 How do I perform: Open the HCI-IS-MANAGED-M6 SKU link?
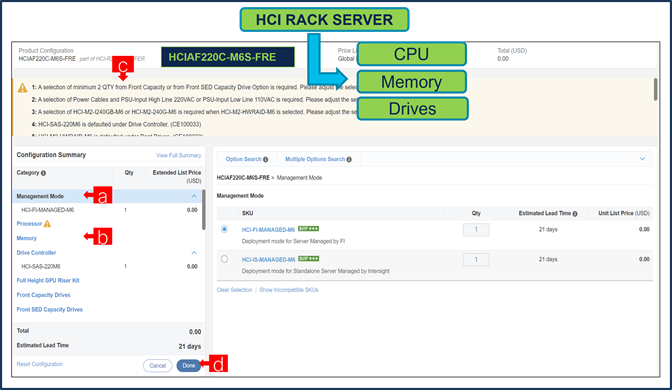coord(268,260)
